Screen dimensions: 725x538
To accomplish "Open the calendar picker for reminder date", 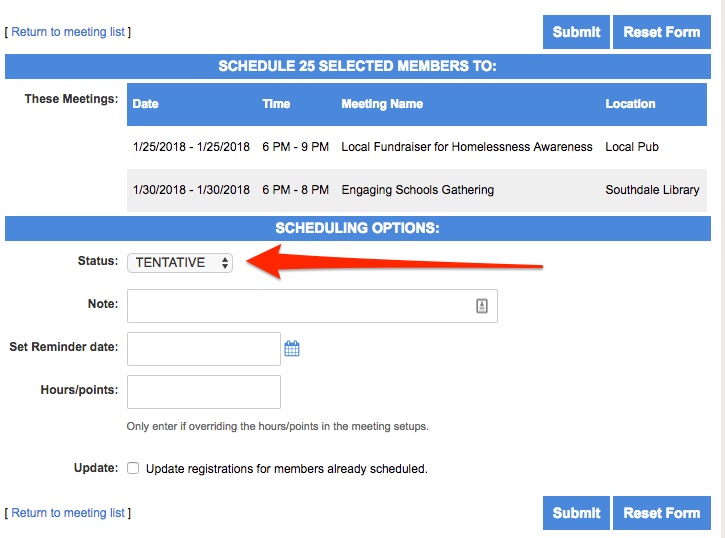I will coord(292,348).
